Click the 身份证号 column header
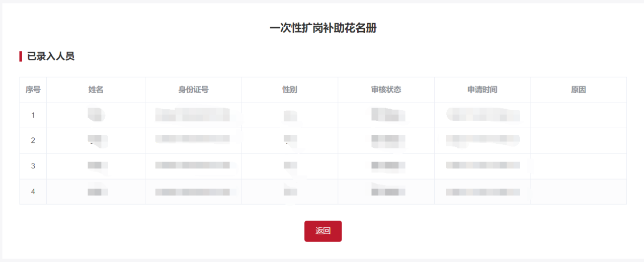644x262 pixels. click(x=193, y=90)
